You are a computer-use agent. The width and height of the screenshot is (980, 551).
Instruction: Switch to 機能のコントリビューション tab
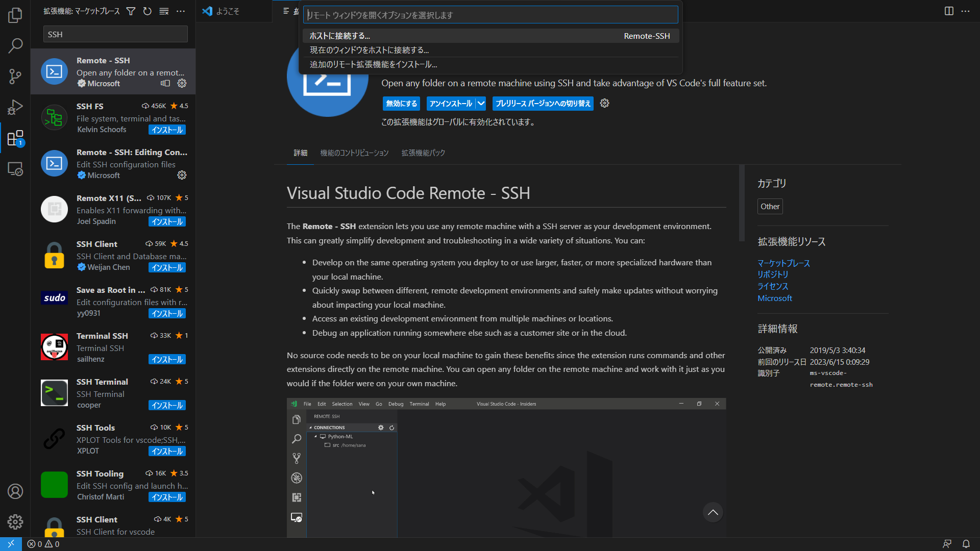(x=354, y=153)
